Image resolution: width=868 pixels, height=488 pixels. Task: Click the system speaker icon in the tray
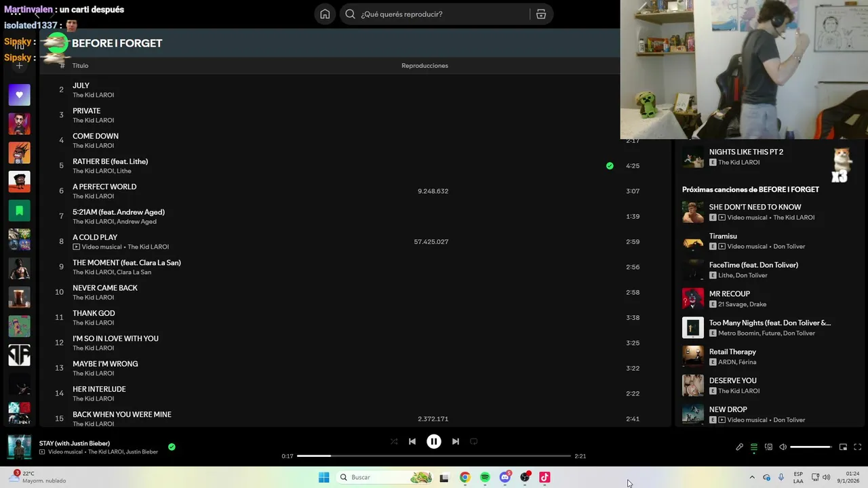click(x=826, y=477)
